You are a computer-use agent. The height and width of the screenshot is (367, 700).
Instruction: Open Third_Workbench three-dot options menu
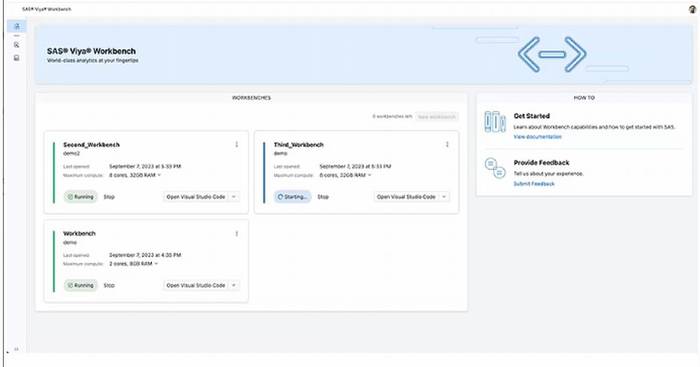[447, 144]
